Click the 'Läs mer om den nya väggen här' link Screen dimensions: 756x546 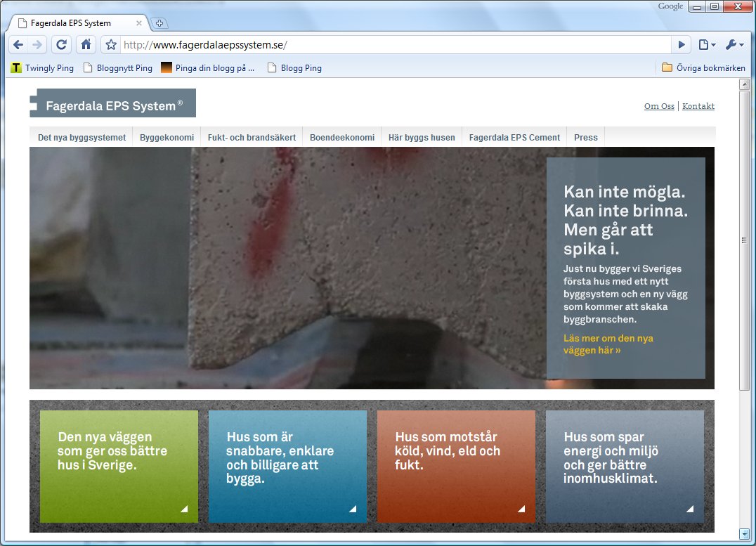608,344
